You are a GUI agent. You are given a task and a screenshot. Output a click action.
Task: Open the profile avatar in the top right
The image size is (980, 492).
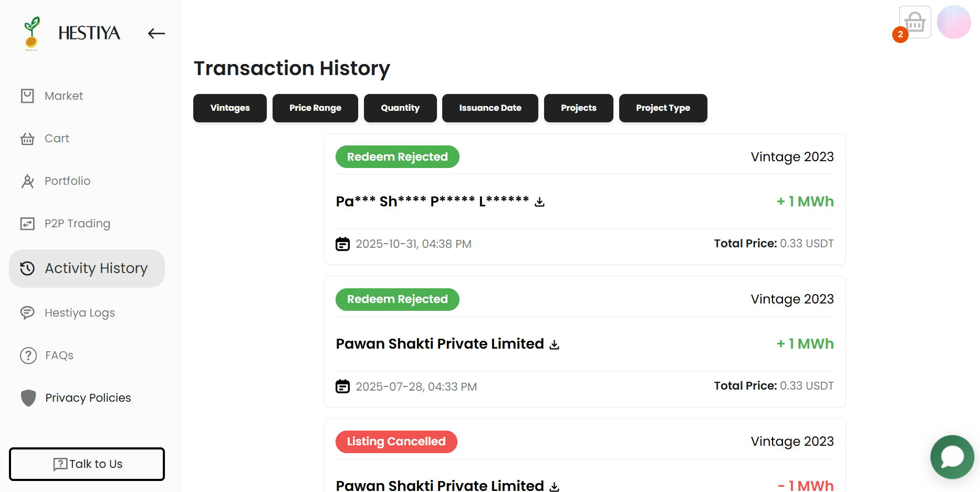[954, 22]
